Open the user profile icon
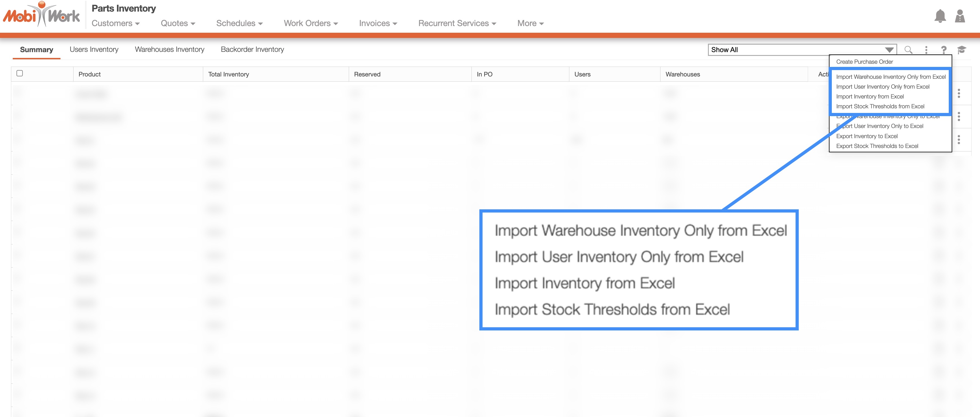980x417 pixels. click(x=959, y=16)
